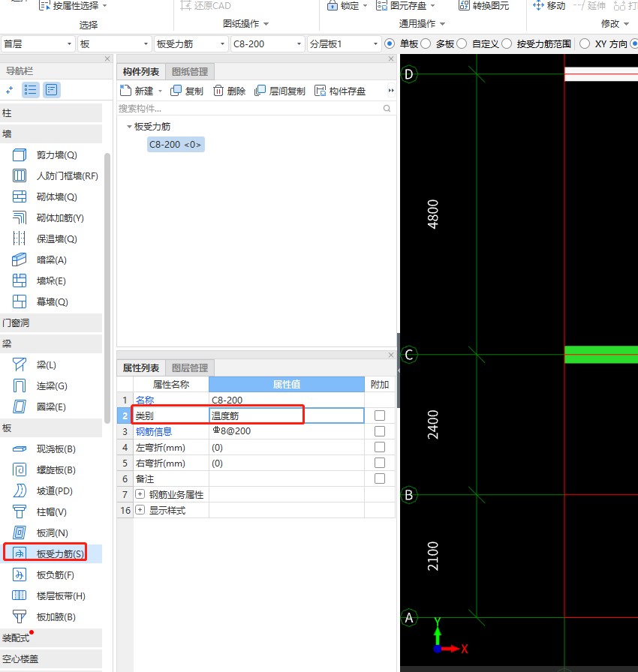The width and height of the screenshot is (638, 672).
Task: Select the 圈梁(E) ring beam item
Action: 39,407
